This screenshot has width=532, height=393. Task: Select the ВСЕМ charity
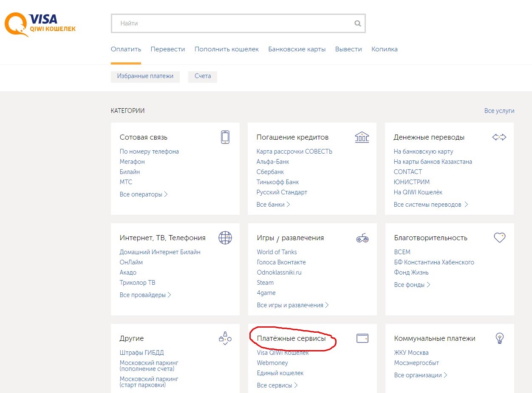coord(402,252)
